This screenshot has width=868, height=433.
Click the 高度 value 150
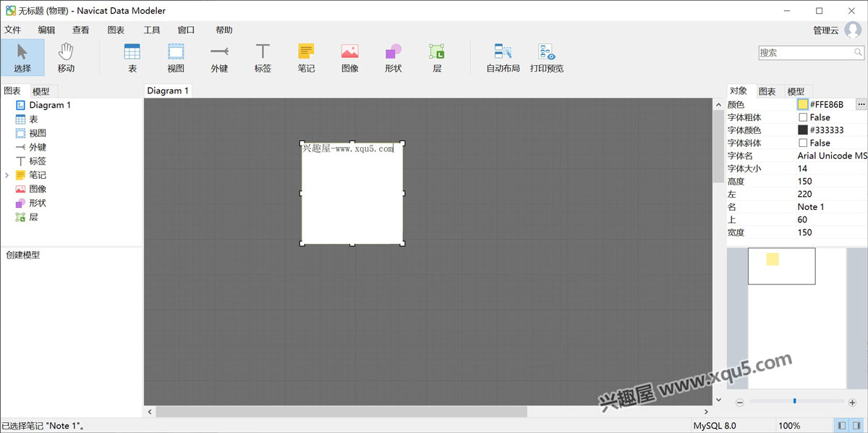[x=805, y=182]
